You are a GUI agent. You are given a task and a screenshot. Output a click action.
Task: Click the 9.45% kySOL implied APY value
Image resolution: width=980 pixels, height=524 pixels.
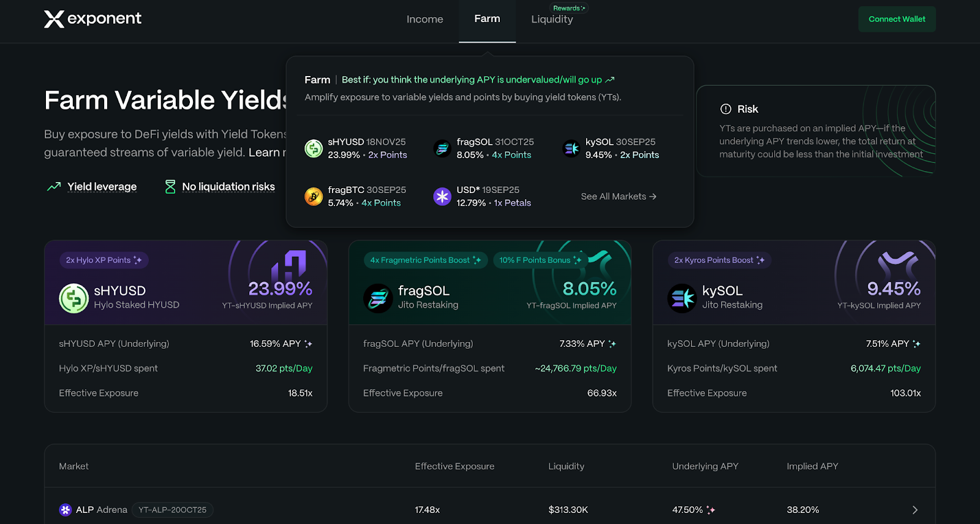pos(894,288)
